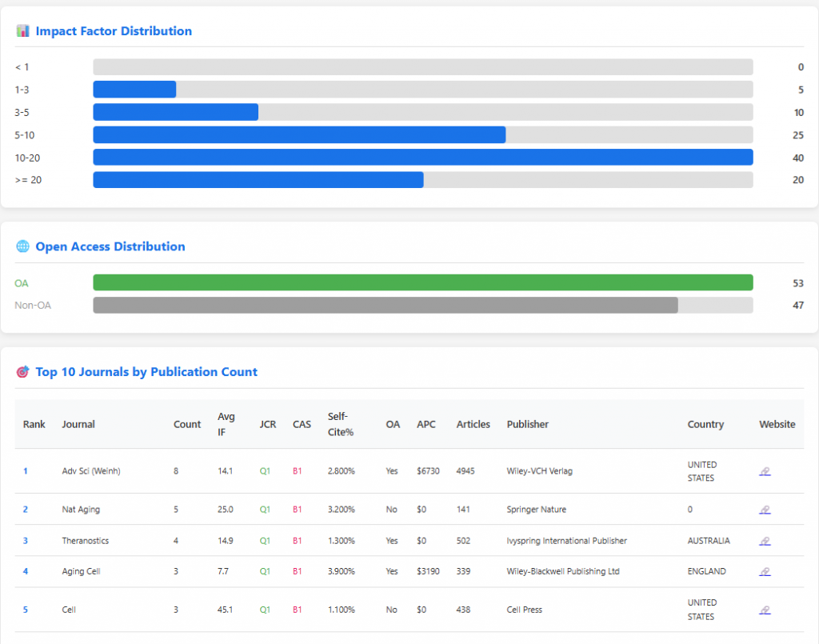819x644 pixels.
Task: Open website link icon for Theranostics
Action: 765,541
